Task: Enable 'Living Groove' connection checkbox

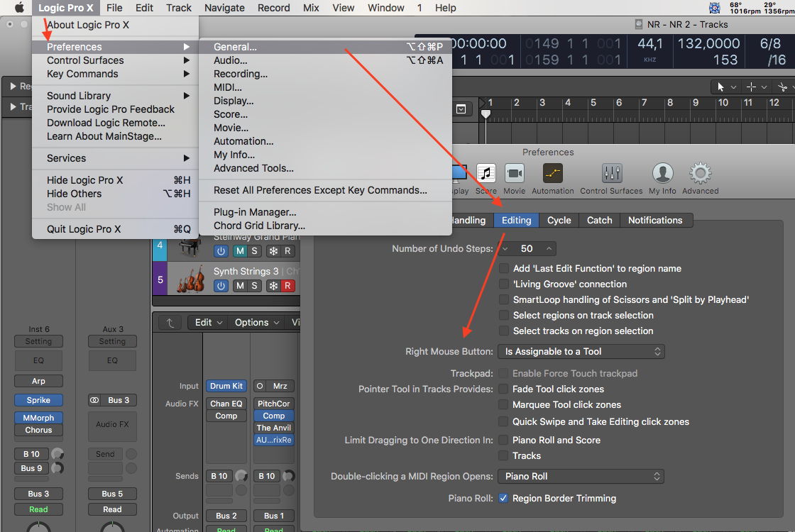Action: [503, 284]
